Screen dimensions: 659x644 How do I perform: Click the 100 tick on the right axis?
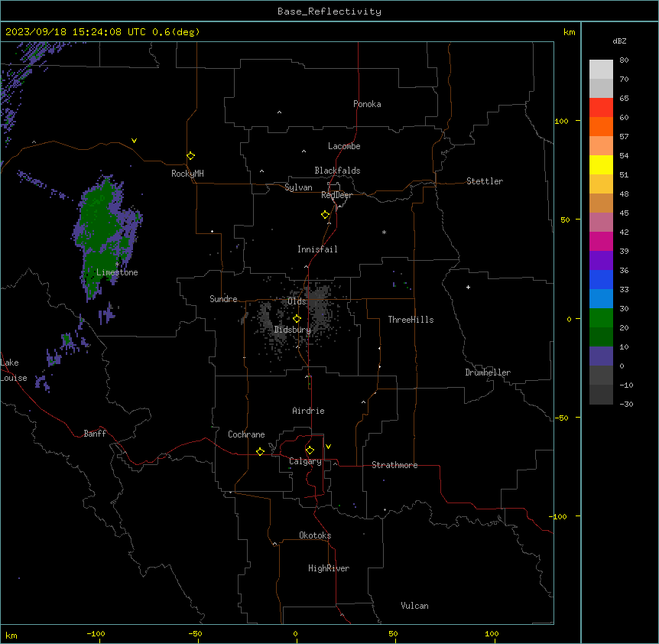(x=561, y=121)
